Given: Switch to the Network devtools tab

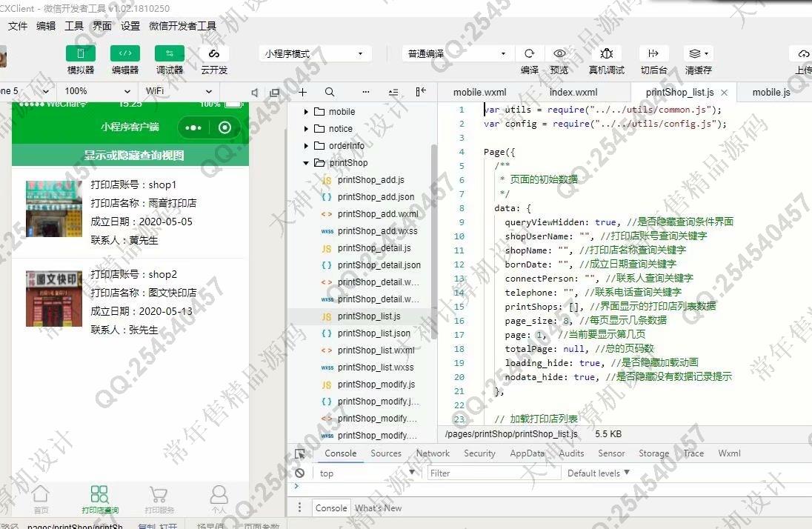Looking at the screenshot, I should click(433, 453).
